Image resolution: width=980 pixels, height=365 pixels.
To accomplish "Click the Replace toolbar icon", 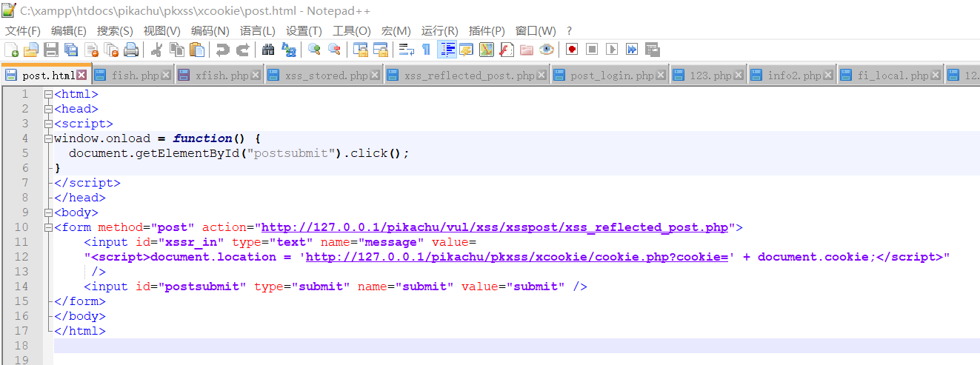I will [x=288, y=50].
